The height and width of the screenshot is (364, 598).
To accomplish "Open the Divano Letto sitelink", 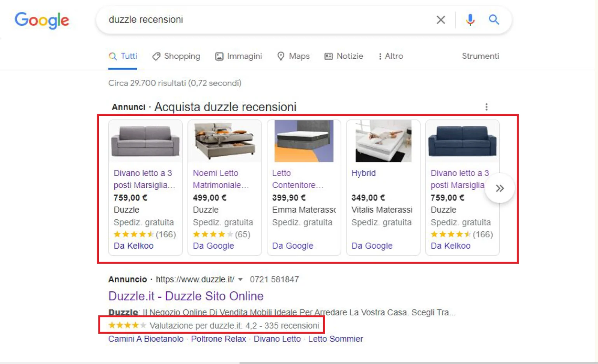I will pos(277,339).
